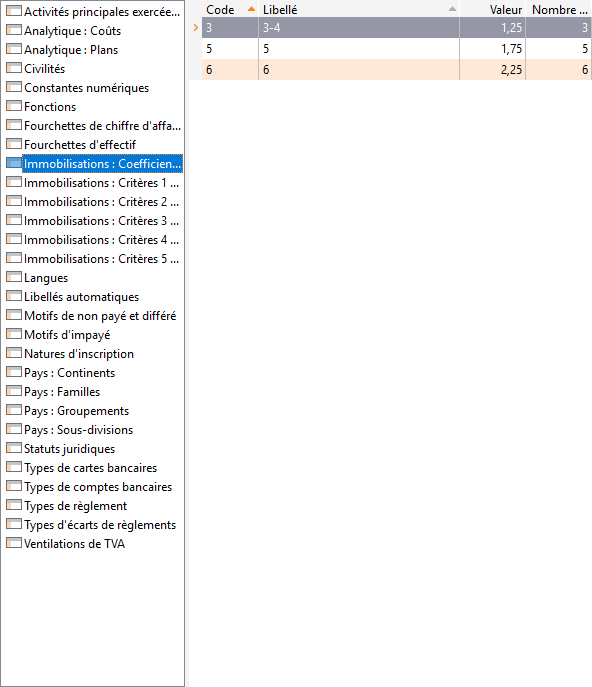Click the icon next to Types de règlement
This screenshot has width=592, height=687.
click(x=14, y=505)
